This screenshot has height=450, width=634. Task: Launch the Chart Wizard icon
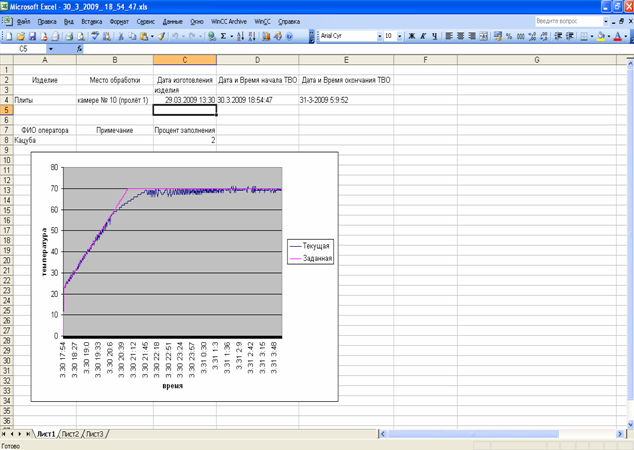[266, 36]
